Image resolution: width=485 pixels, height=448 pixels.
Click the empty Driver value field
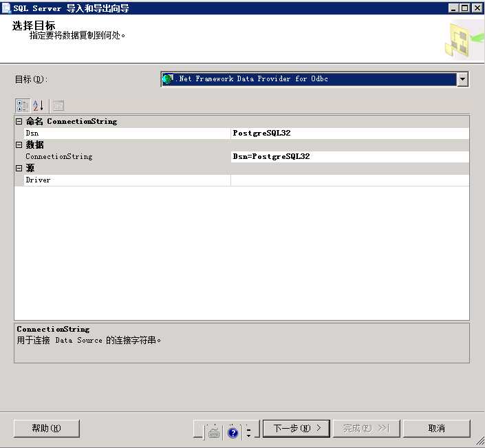(350, 180)
